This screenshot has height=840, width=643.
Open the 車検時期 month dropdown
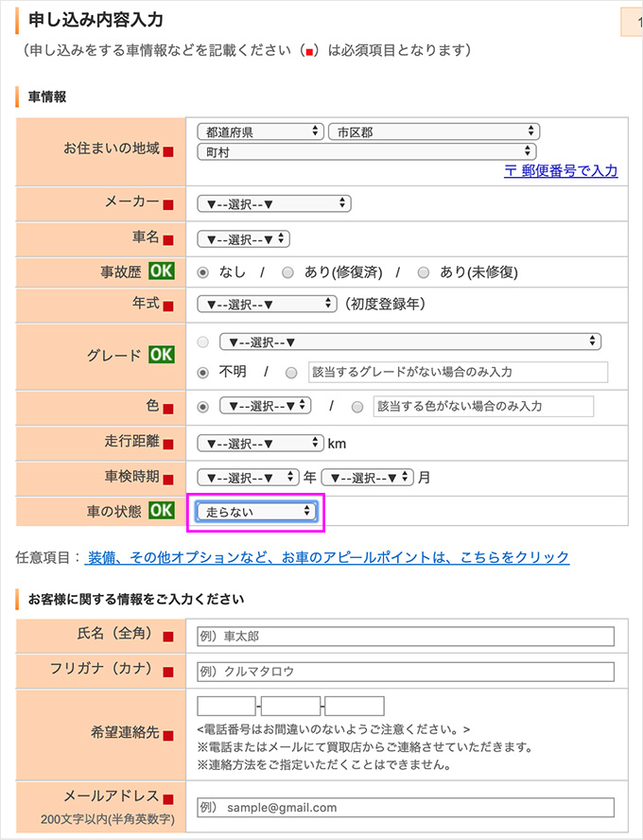pos(368,478)
